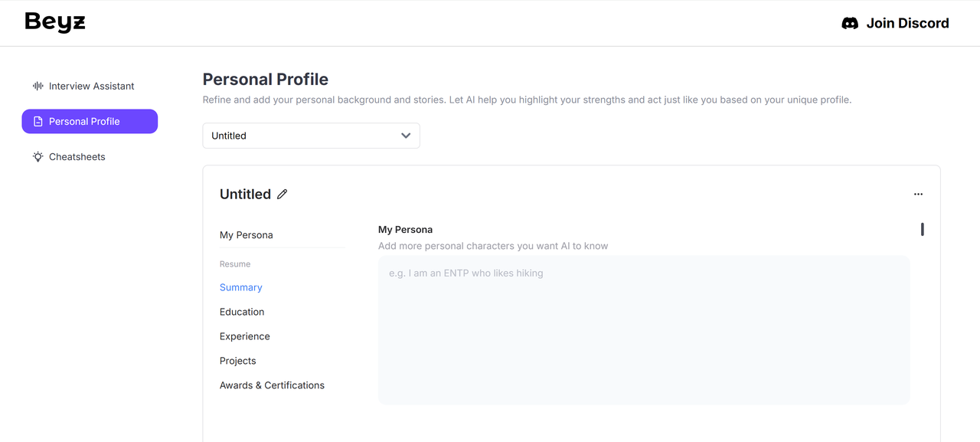Open Awards & Certifications section

[x=272, y=385]
